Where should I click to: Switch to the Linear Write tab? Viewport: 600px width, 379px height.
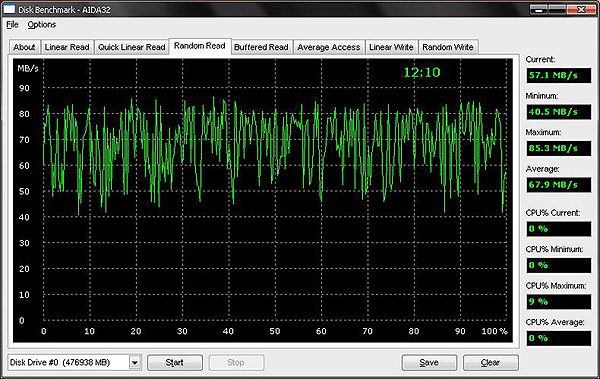(391, 47)
